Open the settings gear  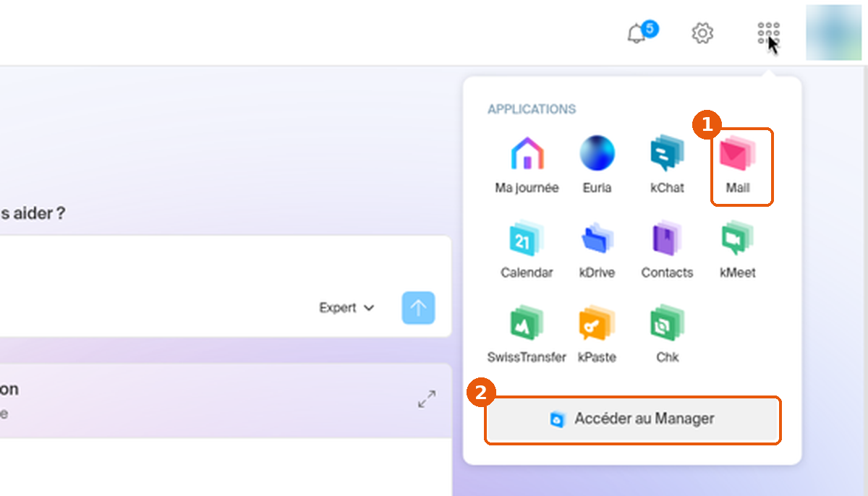(x=702, y=33)
